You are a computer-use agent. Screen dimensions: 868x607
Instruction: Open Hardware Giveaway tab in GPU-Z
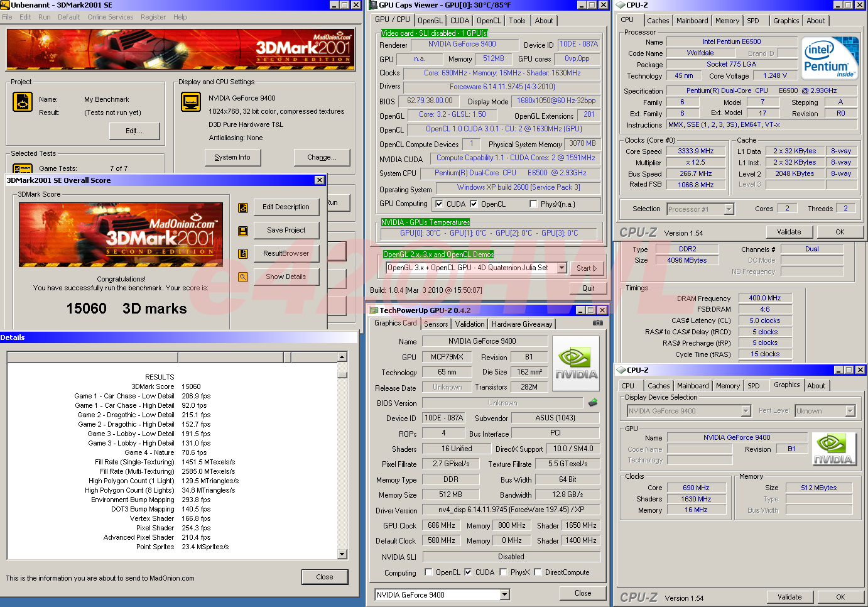click(522, 324)
